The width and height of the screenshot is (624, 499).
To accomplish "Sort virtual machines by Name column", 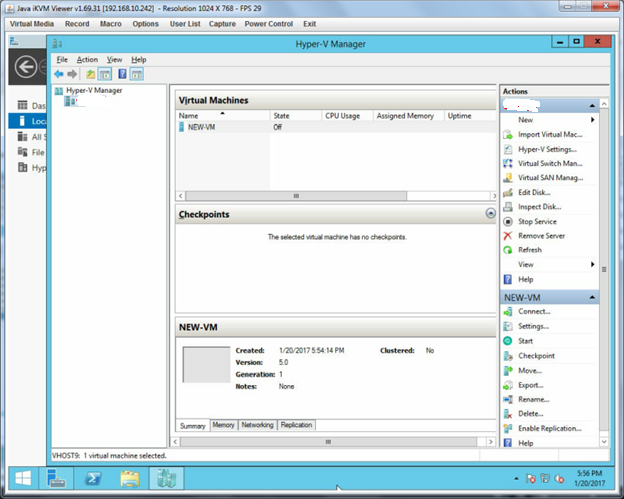I will tap(223, 116).
